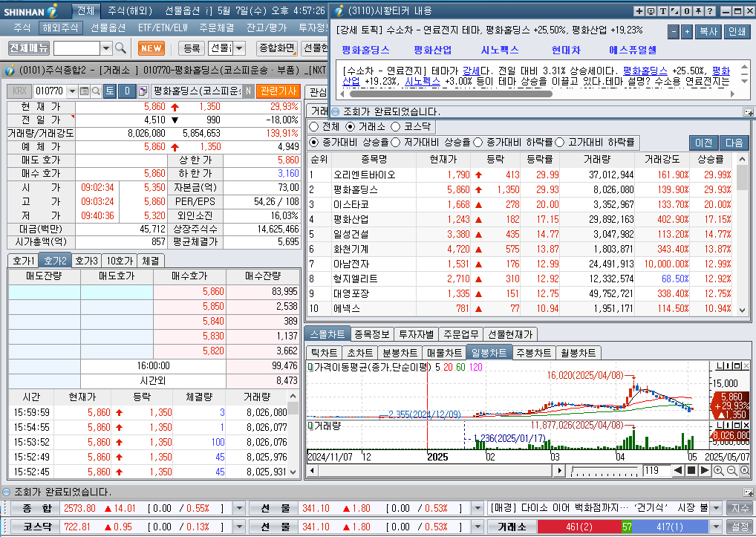Screen dimensions: 756x537
Task: Click the 복사 copy button
Action: pyautogui.click(x=708, y=32)
